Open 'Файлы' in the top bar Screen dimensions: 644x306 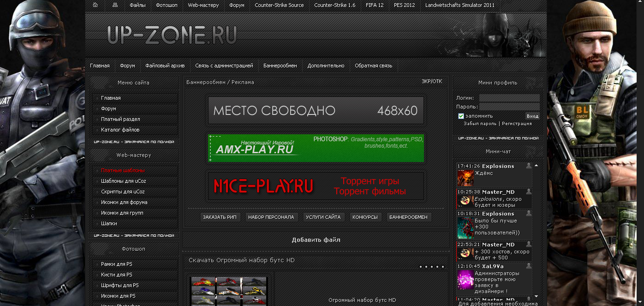tap(137, 5)
